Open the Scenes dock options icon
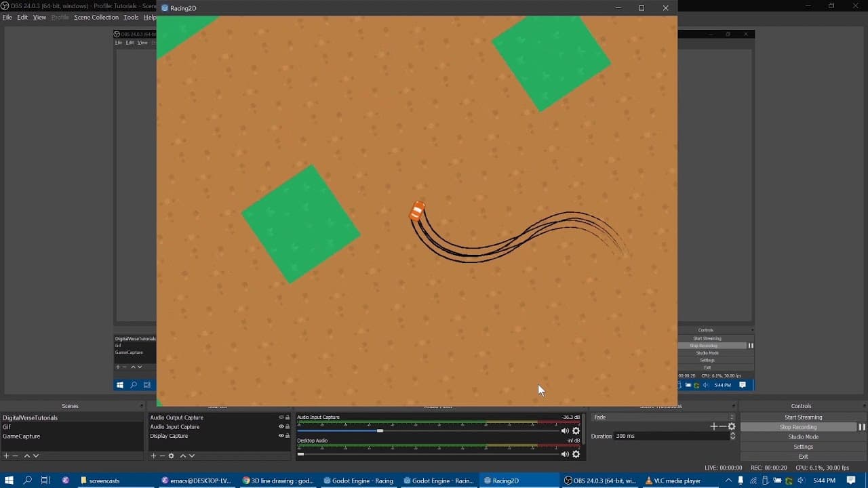868x488 pixels. [x=140, y=406]
